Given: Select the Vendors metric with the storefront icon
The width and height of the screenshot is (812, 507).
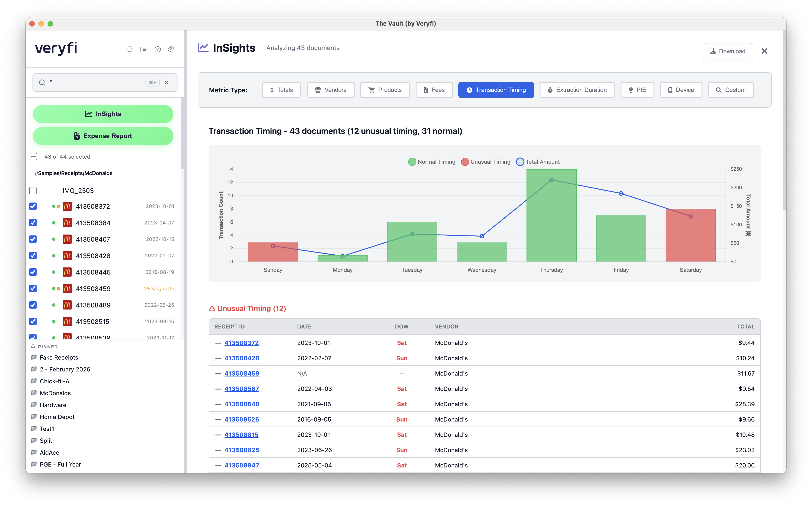Looking at the screenshot, I should (x=331, y=90).
